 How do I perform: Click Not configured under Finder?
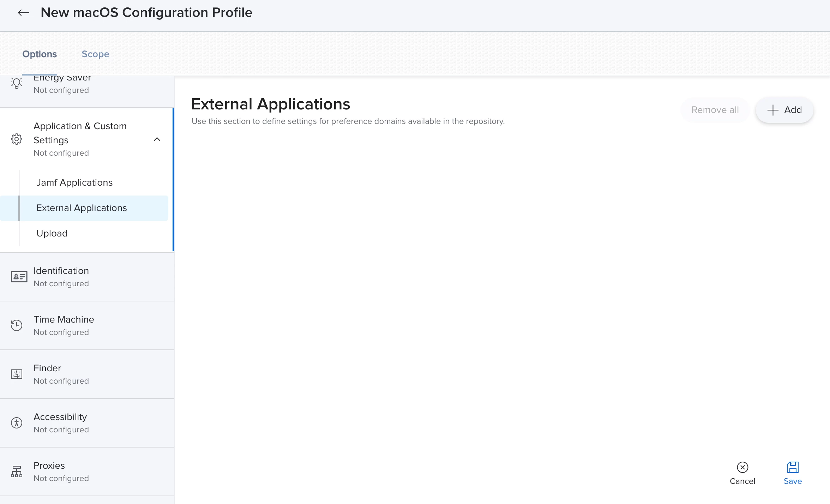coord(61,381)
